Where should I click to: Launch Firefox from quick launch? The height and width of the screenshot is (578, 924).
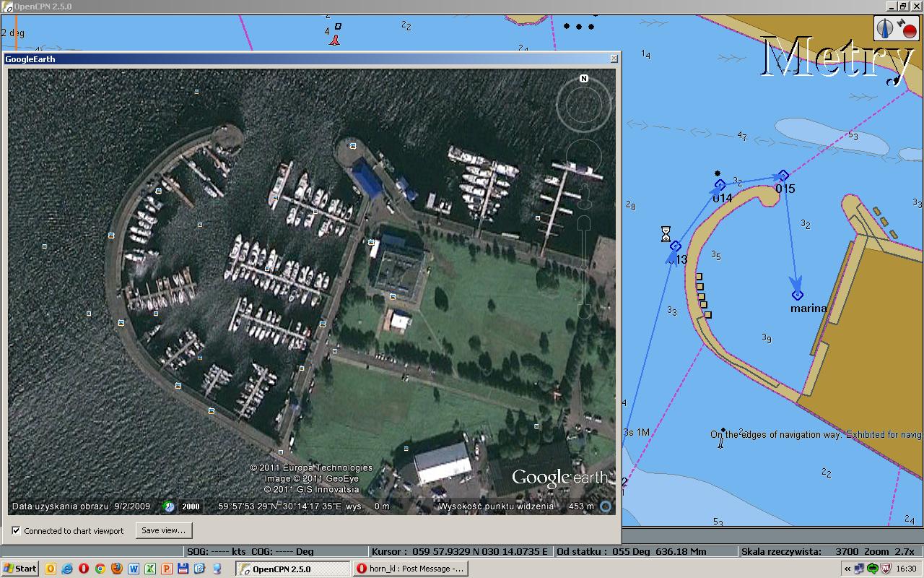[x=117, y=569]
